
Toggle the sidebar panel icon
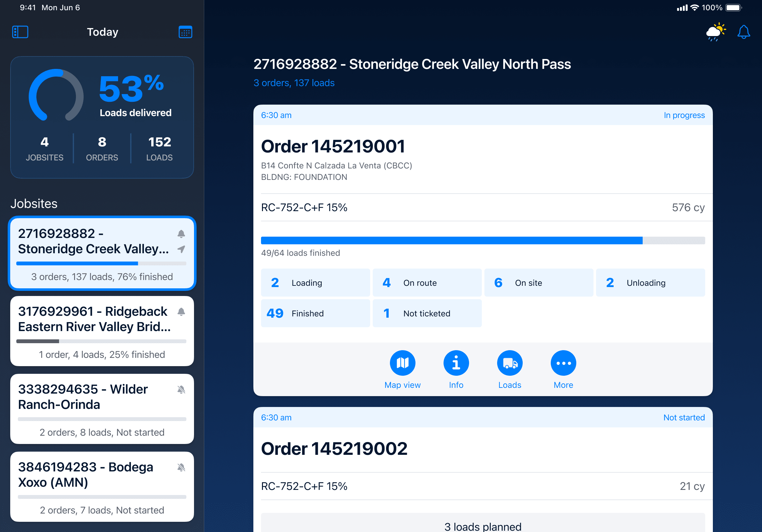(x=20, y=32)
